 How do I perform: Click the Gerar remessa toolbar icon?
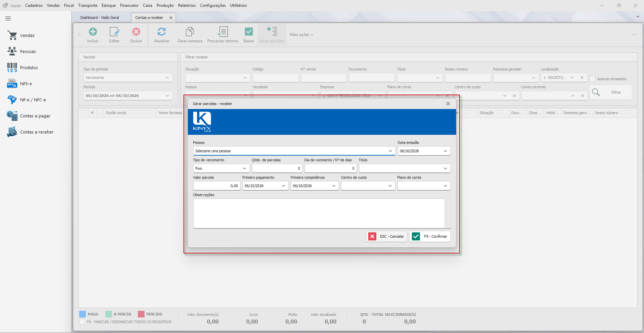point(190,32)
